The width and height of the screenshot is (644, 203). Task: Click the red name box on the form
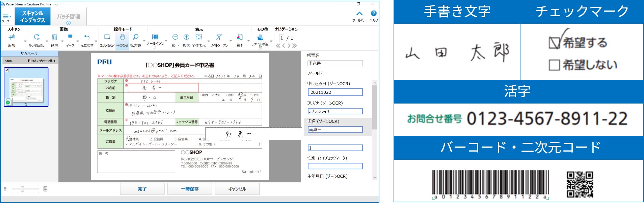(x=163, y=88)
